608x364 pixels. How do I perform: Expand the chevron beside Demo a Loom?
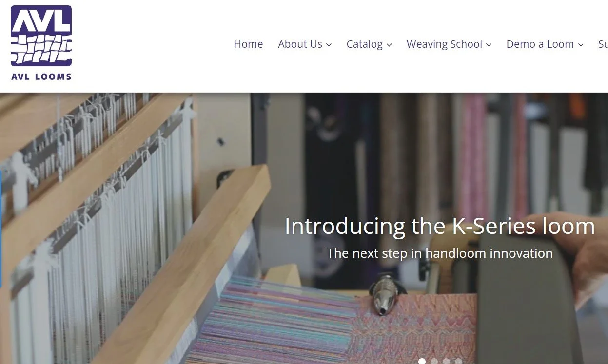point(580,45)
